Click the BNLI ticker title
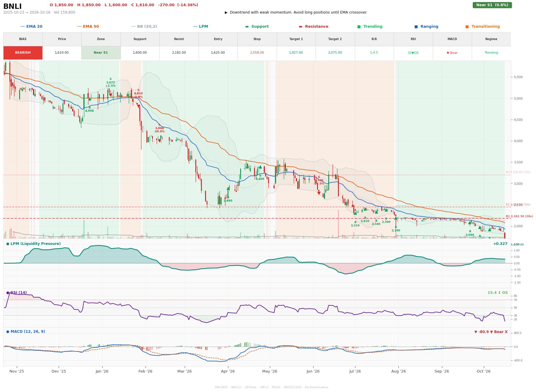This screenshot has height=392, width=536. click(x=12, y=6)
